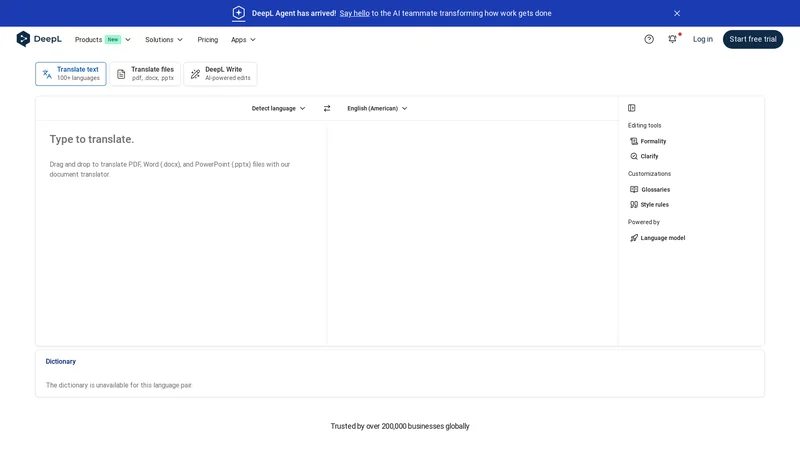Switch to the Translate files tab
This screenshot has height=450, width=800.
point(145,74)
